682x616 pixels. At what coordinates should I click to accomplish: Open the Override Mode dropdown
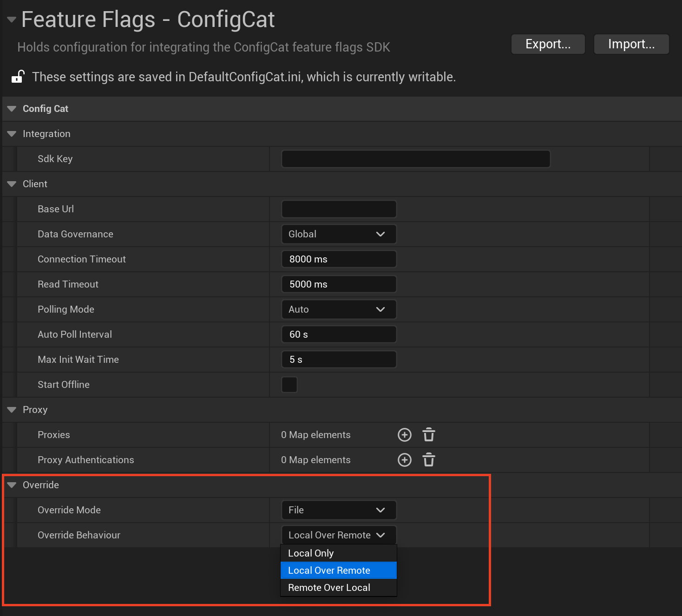(338, 510)
